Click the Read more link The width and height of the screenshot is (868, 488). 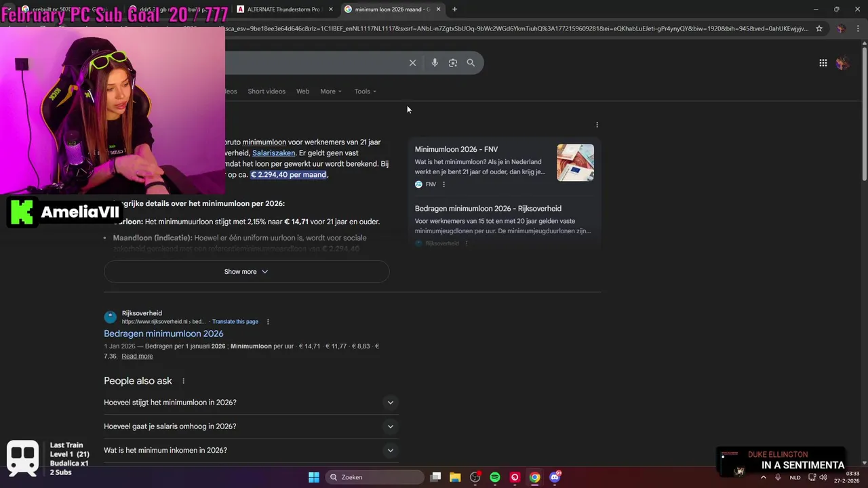pos(137,357)
